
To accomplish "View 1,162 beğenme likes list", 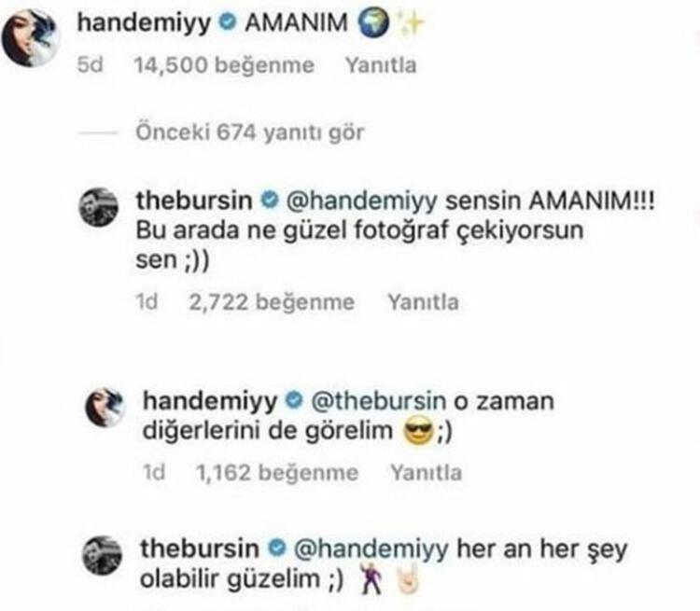I will [277, 473].
